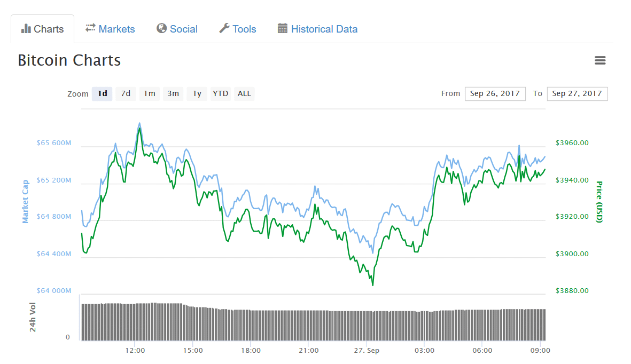Image resolution: width=631 pixels, height=364 pixels.
Task: Click the $3960.00 price label
Action: (572, 143)
